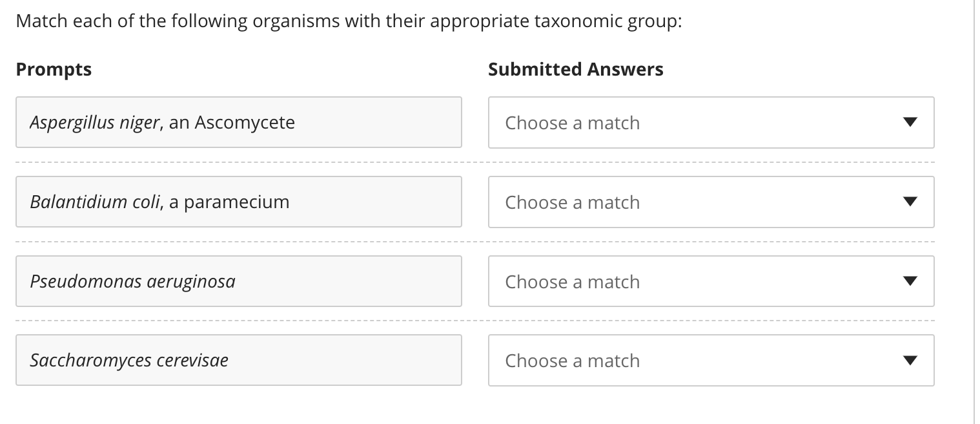This screenshot has width=980, height=424.
Task: Select the Balantidium coli prompt box
Action: (238, 202)
